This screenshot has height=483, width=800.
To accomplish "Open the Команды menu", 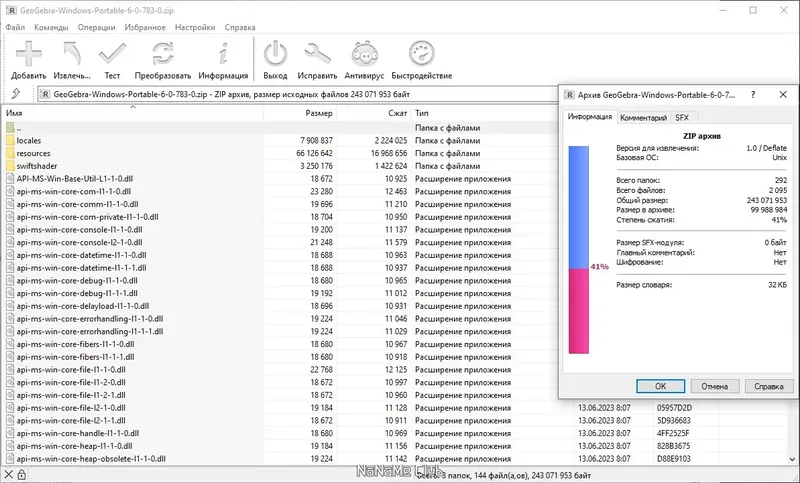I will click(x=51, y=27).
